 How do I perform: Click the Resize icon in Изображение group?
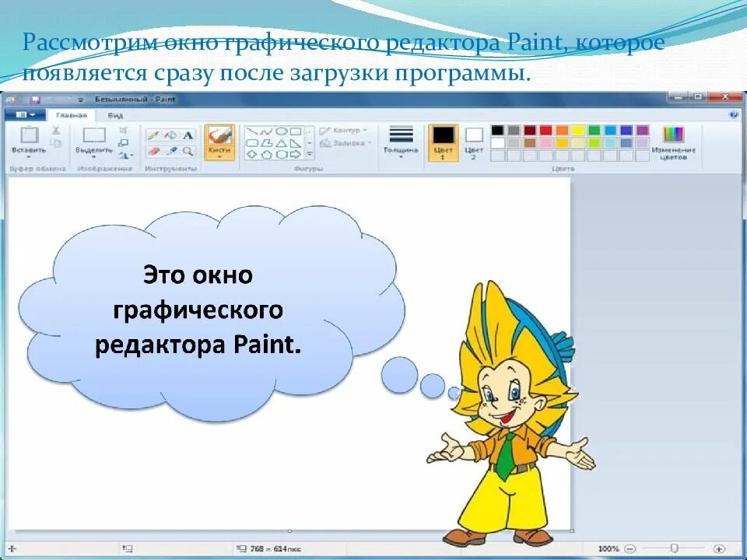point(124,142)
